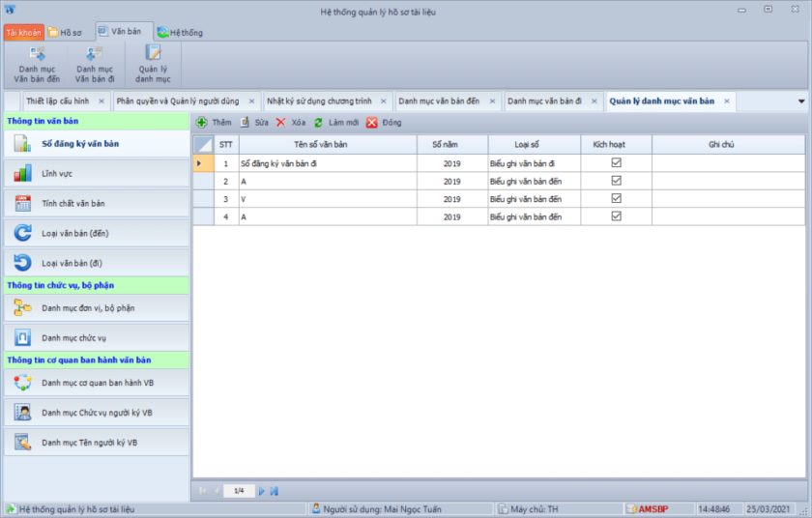Go to next page in pager
Image resolution: width=812 pixels, height=518 pixels.
tap(261, 491)
